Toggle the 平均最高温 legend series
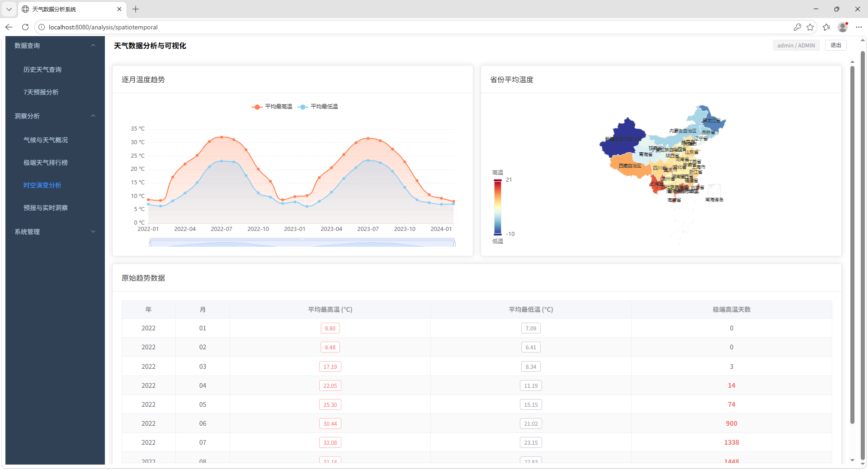Image resolution: width=868 pixels, height=470 pixels. tap(272, 107)
